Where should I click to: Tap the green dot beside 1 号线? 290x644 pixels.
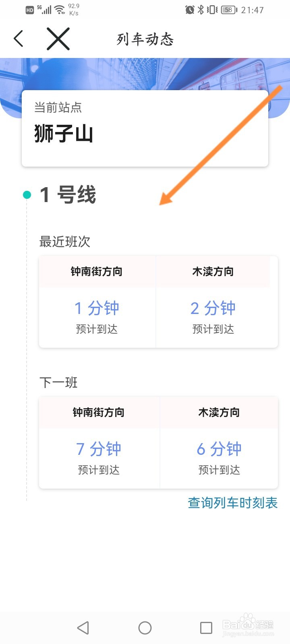coord(27,195)
